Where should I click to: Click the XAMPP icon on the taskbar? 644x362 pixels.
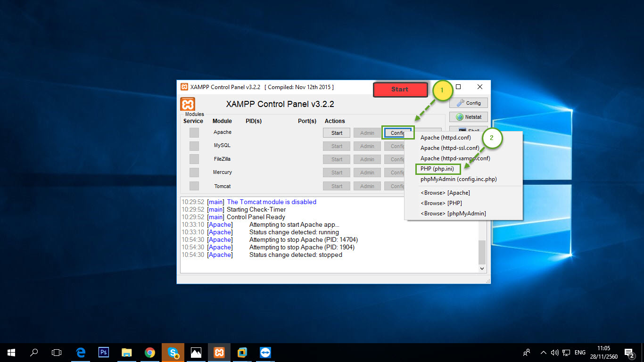point(219,352)
